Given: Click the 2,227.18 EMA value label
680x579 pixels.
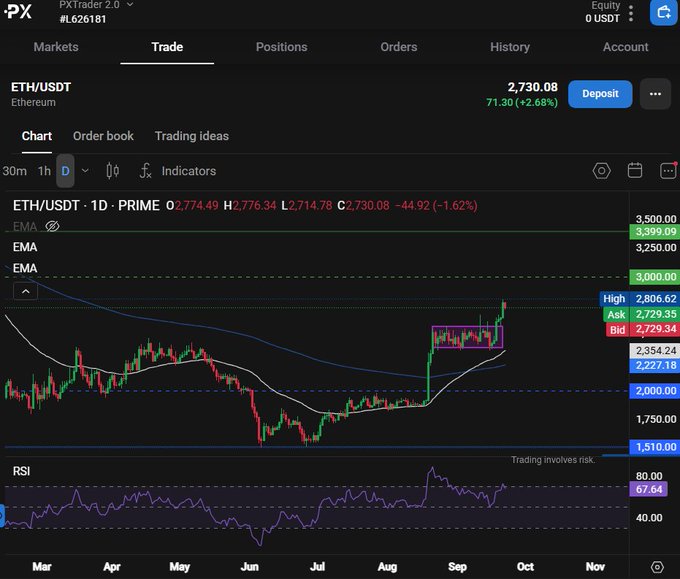Looking at the screenshot, I should (654, 366).
